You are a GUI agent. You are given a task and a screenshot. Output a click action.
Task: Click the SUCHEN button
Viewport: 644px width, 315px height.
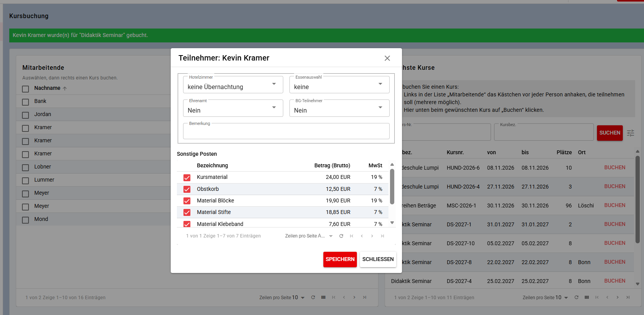point(610,133)
